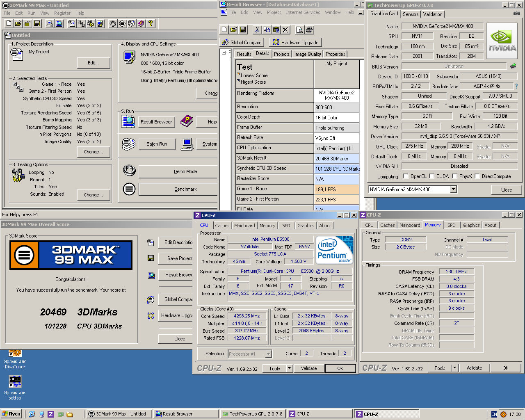Click Benchmark striped-circle icon in 3DMark toolbar
The image size is (525, 420).
coord(122,23)
